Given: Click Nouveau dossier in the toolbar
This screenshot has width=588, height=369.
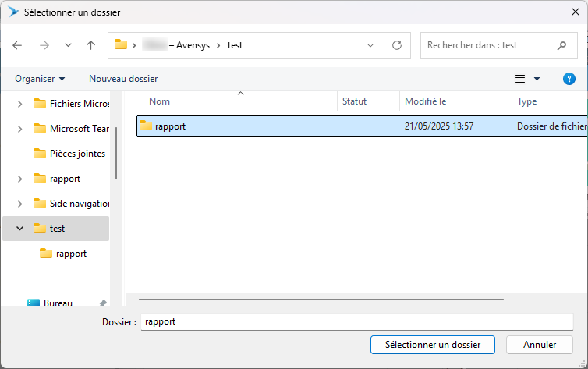Looking at the screenshot, I should tap(123, 79).
